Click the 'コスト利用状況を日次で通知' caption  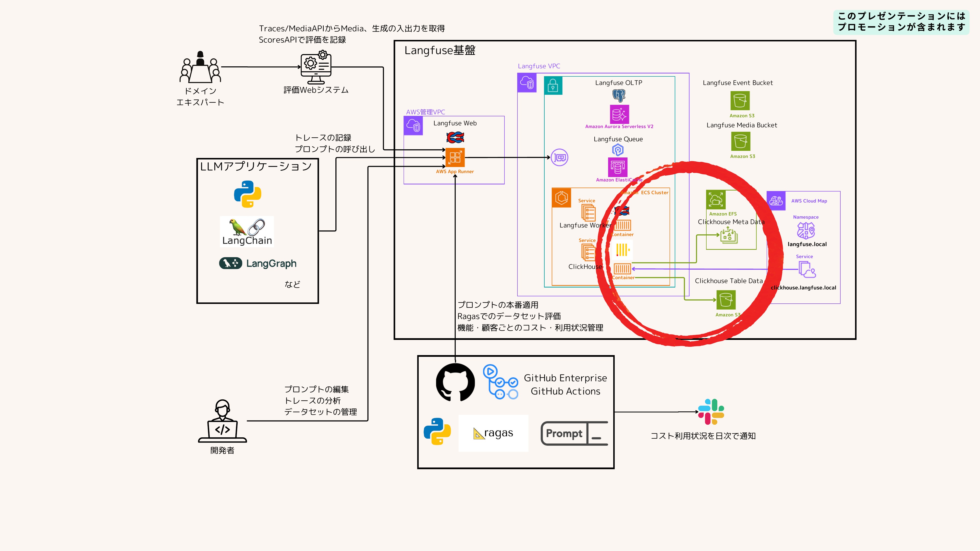click(703, 436)
